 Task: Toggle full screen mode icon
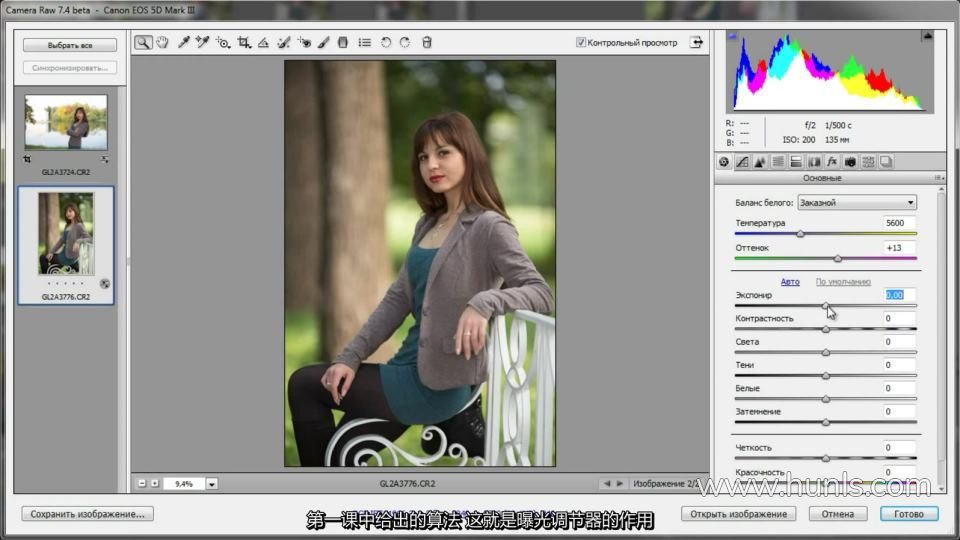coord(697,42)
